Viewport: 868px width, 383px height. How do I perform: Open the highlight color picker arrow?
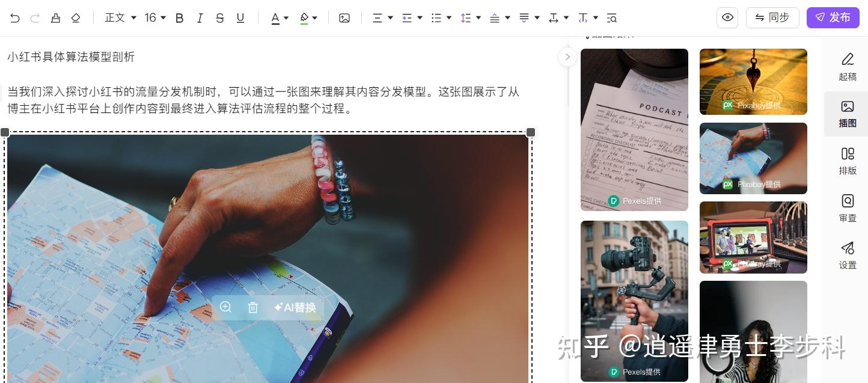click(x=315, y=18)
